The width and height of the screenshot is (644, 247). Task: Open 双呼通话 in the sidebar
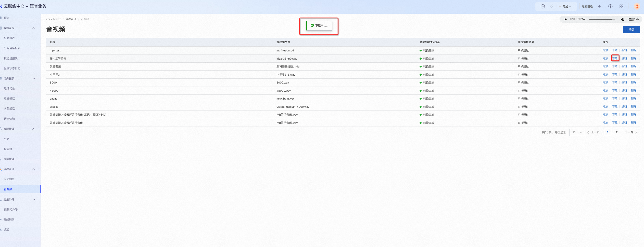click(9, 99)
